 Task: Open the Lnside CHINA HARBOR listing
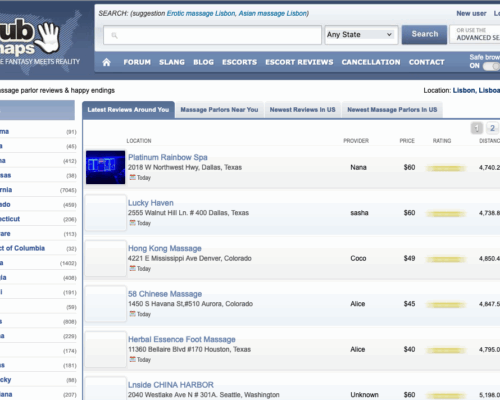click(171, 385)
